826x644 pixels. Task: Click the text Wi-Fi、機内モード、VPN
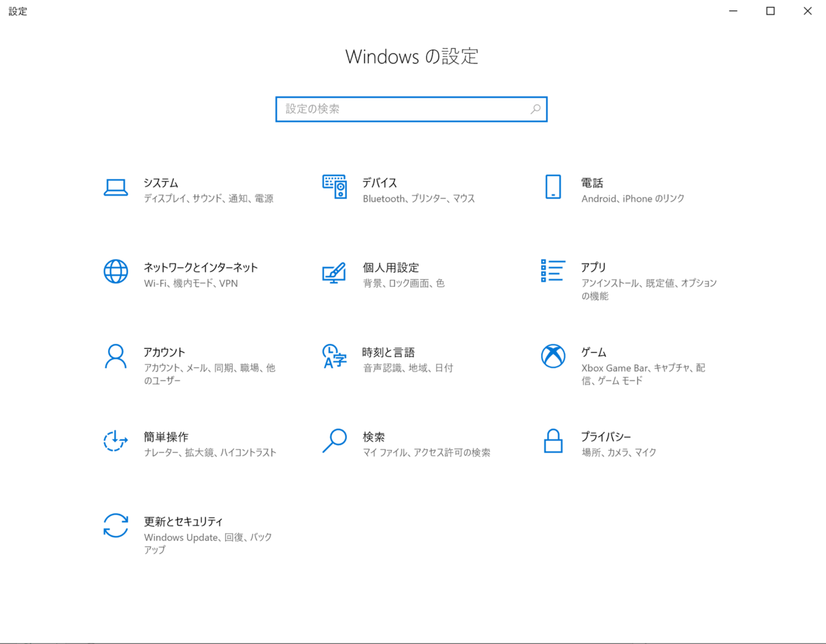pyautogui.click(x=191, y=283)
